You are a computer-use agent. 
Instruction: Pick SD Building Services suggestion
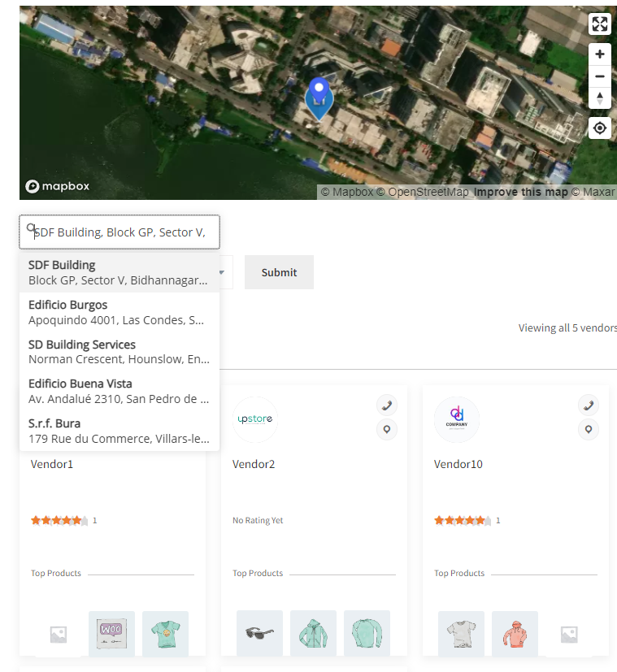(119, 352)
